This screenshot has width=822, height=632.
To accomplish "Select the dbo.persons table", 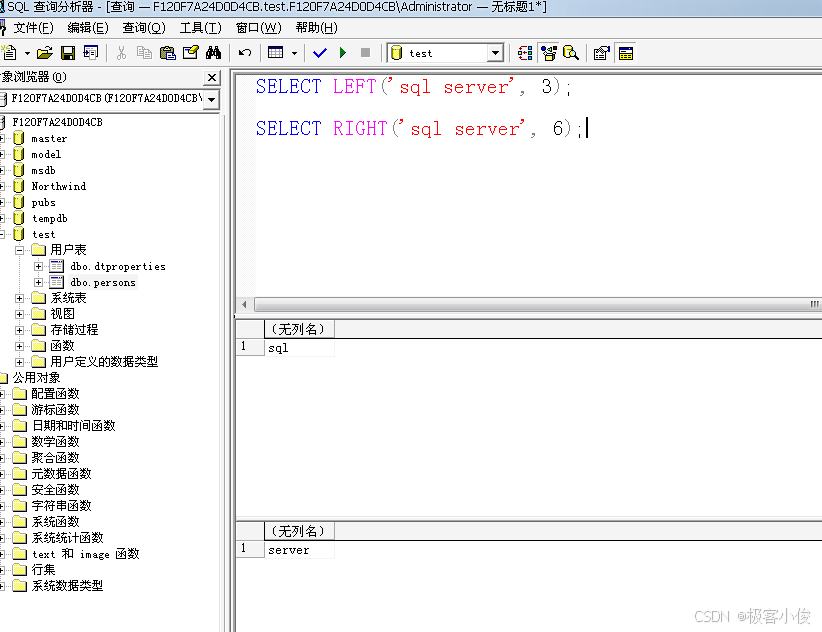I will click(103, 282).
